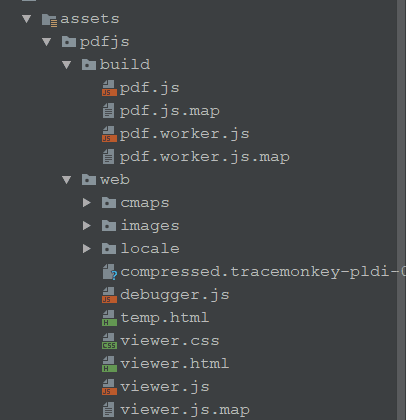
Task: Click the HTML icon beside temp.html
Action: point(109,318)
